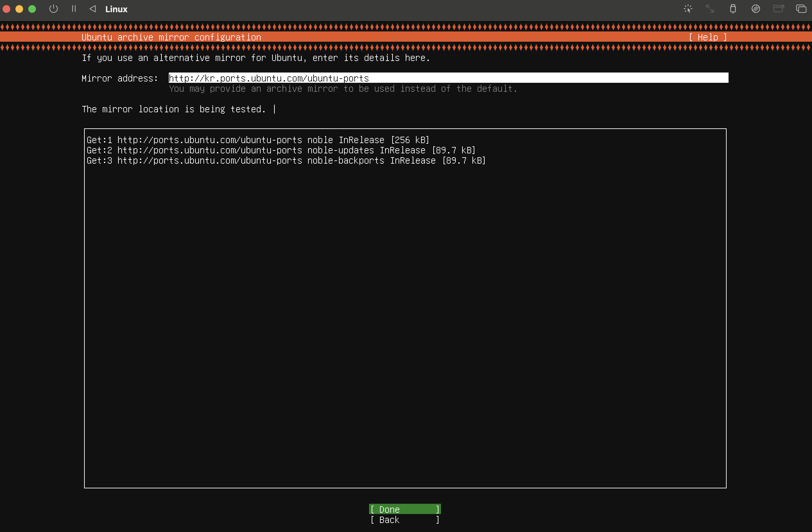Viewport: 812px width, 532px height.
Task: Click the restart triangle icon
Action: pos(92,9)
